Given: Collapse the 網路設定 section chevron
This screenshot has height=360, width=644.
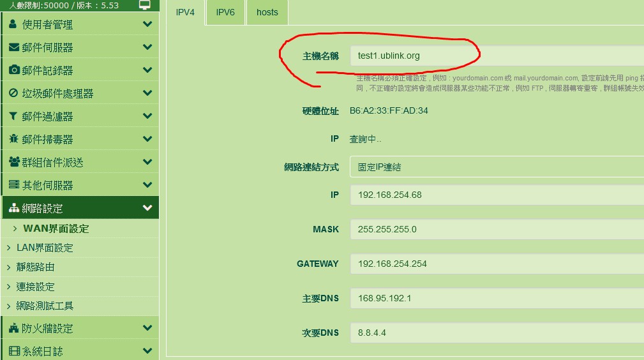Looking at the screenshot, I should click(147, 208).
